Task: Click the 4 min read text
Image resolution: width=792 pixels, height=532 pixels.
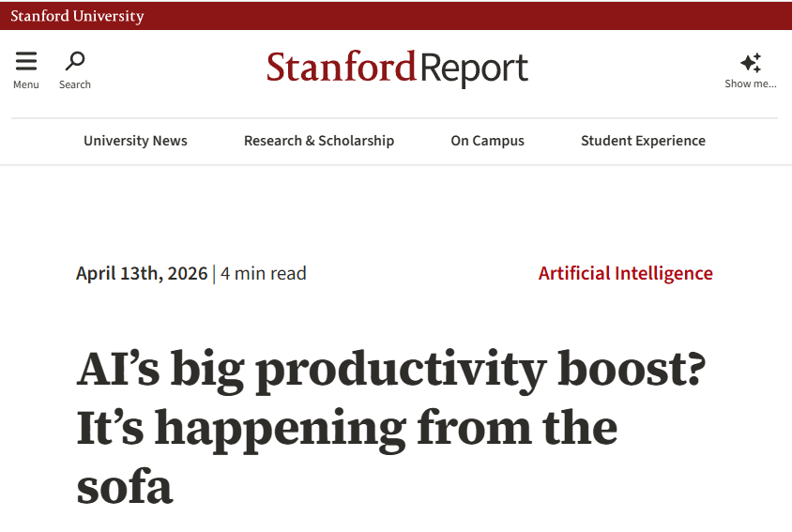Action: click(263, 273)
